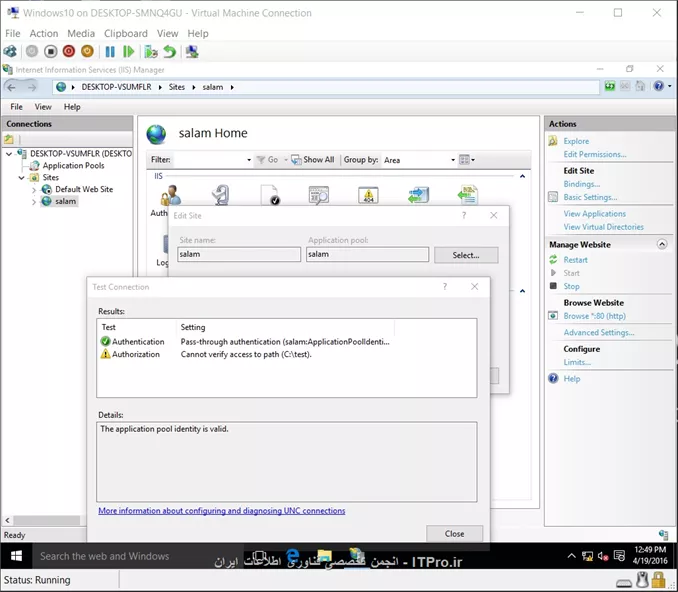The image size is (678, 592).
Task: Open the VM window View menu
Action: coord(167,33)
